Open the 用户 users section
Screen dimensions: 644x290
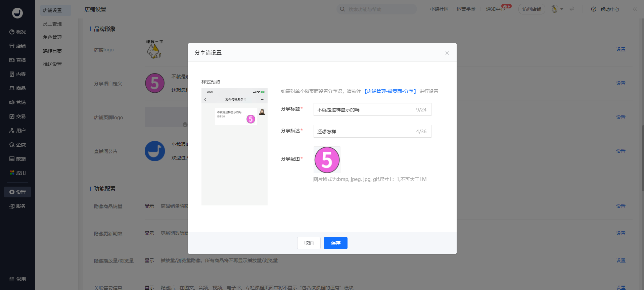[17, 131]
